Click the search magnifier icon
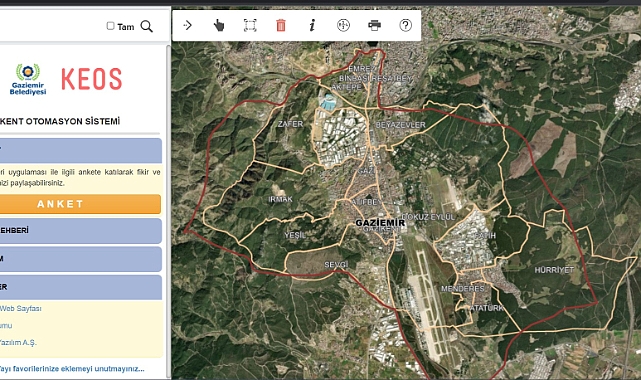Image resolution: width=641 pixels, height=380 pixels. coord(146,27)
